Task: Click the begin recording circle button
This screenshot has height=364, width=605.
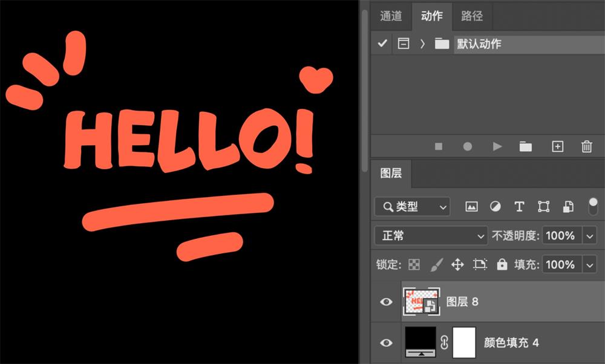Action: click(x=467, y=146)
